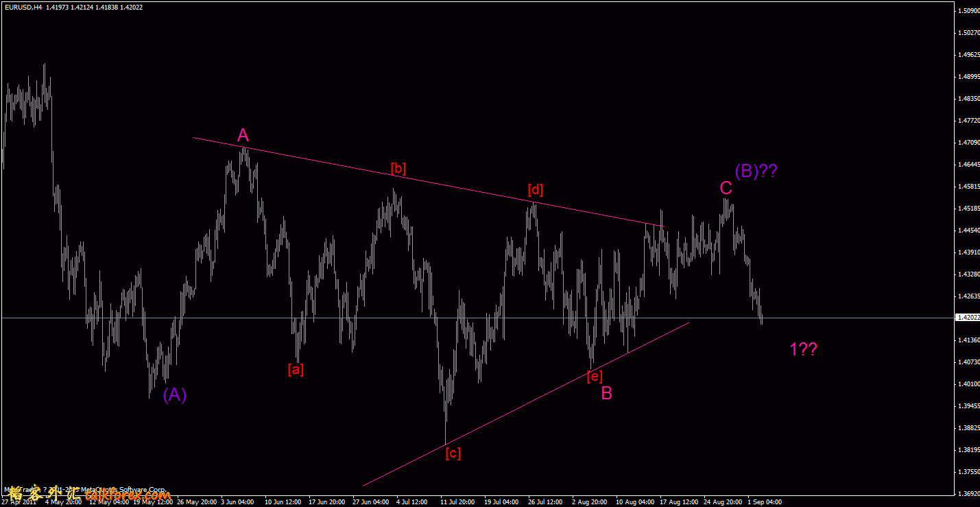
Task: Click price axis value 1.38195
Action: (968, 450)
